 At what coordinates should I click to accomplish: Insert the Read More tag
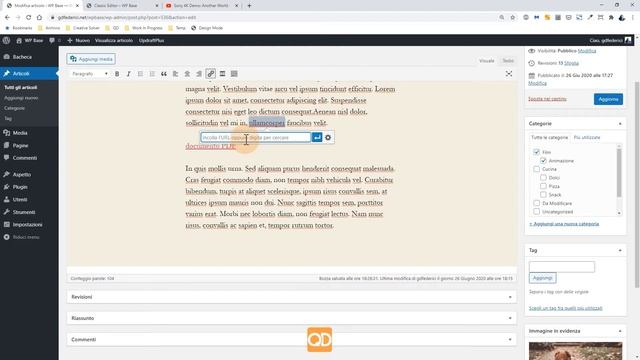point(222,74)
